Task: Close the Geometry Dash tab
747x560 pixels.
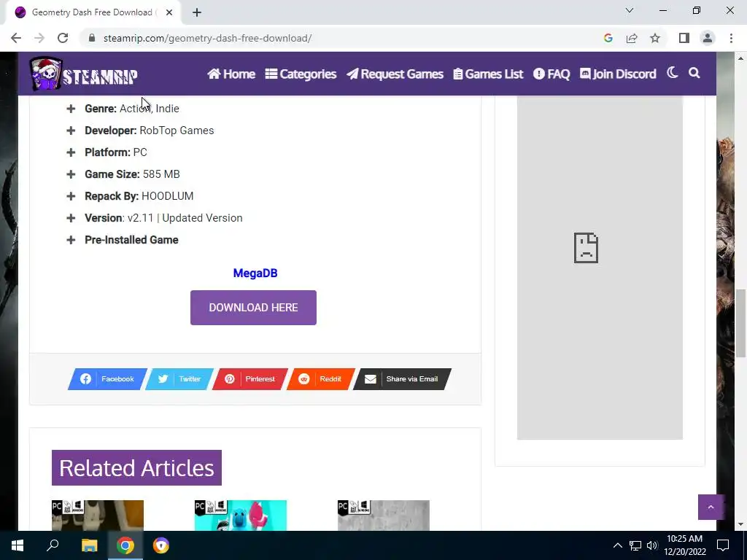Action: (x=169, y=12)
